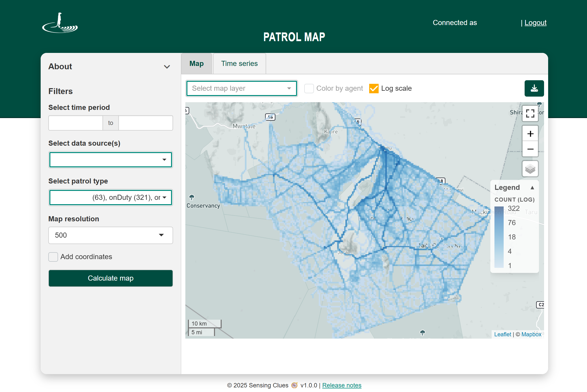Click the 18 legend value
Screen dimensions: 587x392
(512, 237)
